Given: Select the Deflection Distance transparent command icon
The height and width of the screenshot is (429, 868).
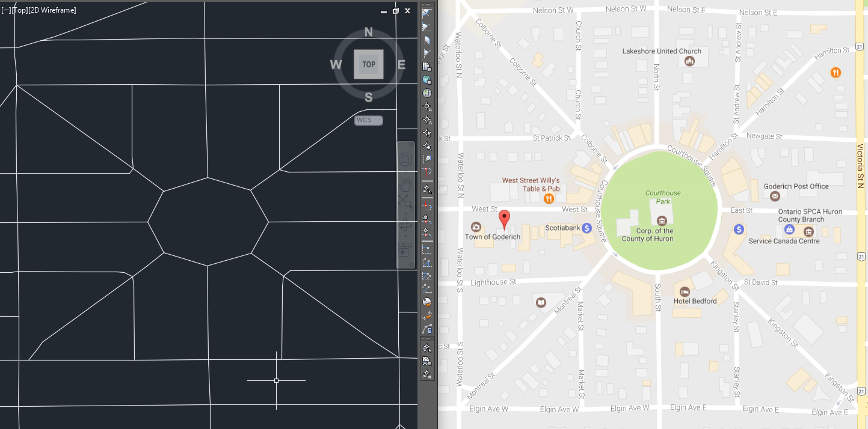Looking at the screenshot, I should click(427, 53).
